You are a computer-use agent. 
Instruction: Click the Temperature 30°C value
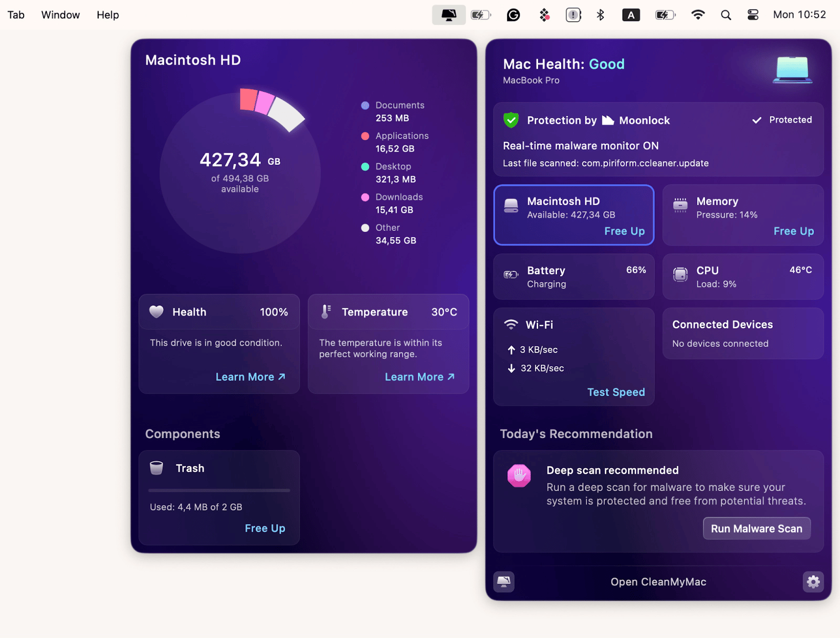(x=444, y=312)
